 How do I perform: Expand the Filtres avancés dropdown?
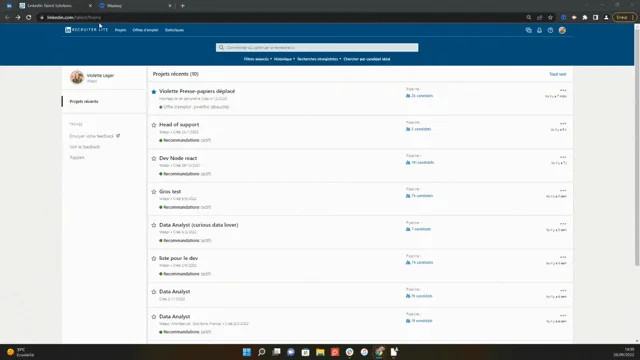[x=258, y=59]
